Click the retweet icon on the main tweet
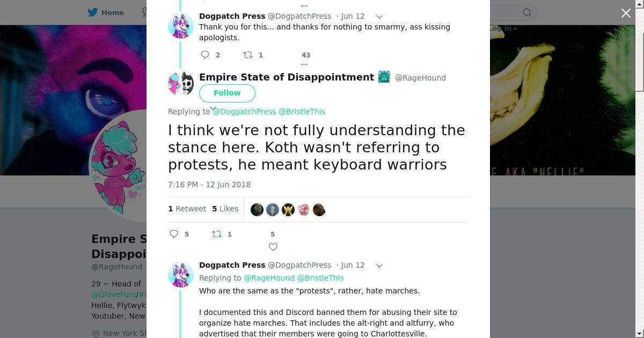This screenshot has height=338, width=644. click(x=217, y=234)
